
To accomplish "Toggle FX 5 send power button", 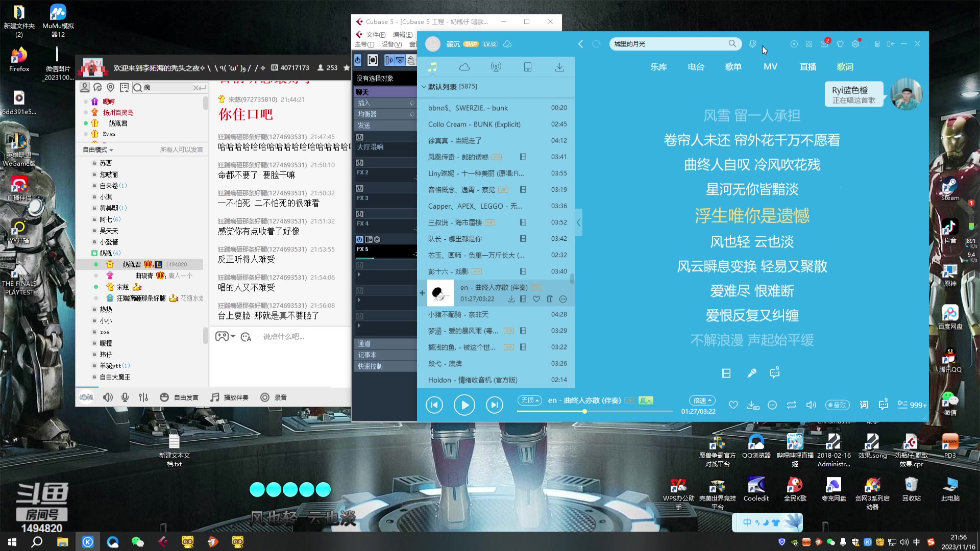I will click(359, 239).
